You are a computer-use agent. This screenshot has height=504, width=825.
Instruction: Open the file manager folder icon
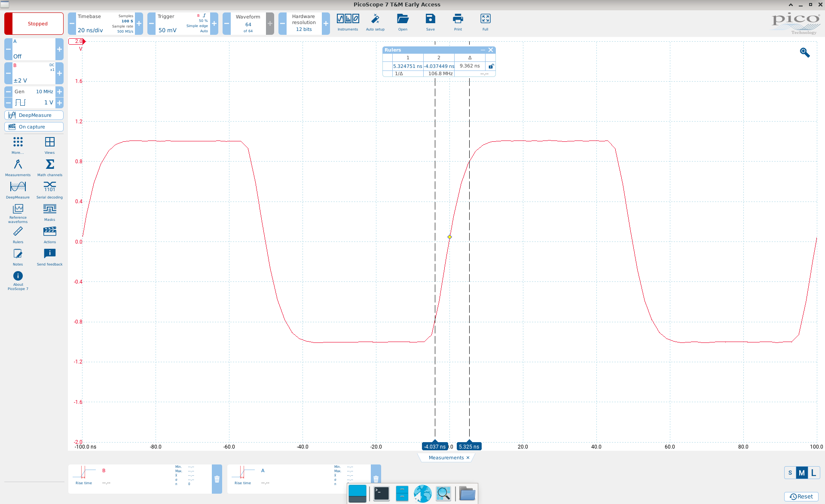pyautogui.click(x=467, y=494)
